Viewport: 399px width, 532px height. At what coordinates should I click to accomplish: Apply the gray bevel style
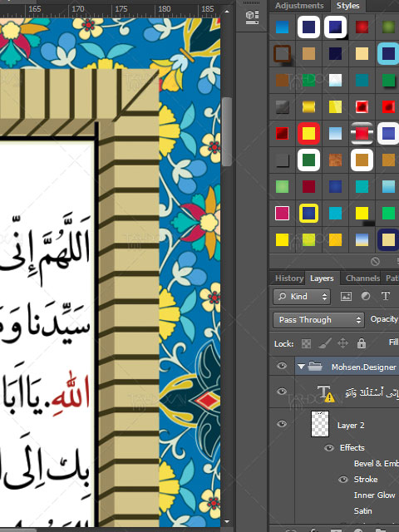(x=283, y=107)
